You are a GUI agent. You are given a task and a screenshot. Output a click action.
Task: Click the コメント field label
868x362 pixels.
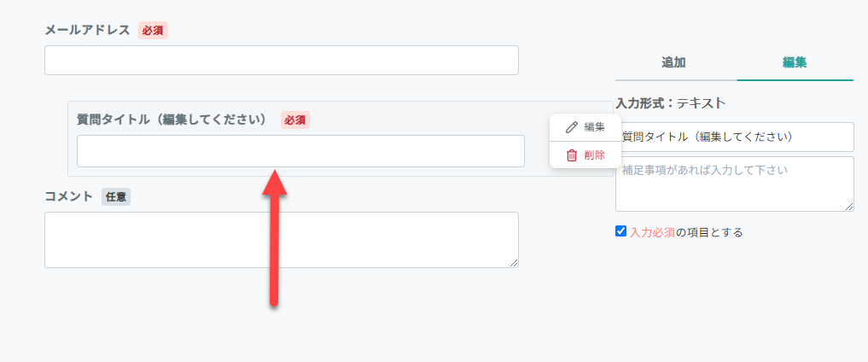pyautogui.click(x=68, y=196)
